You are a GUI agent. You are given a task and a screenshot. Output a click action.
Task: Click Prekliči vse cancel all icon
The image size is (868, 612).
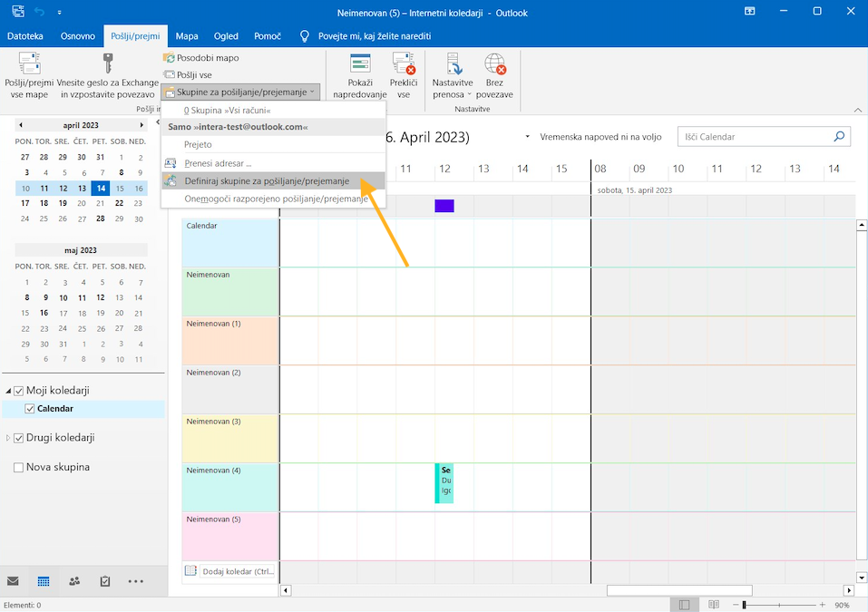[x=404, y=63]
